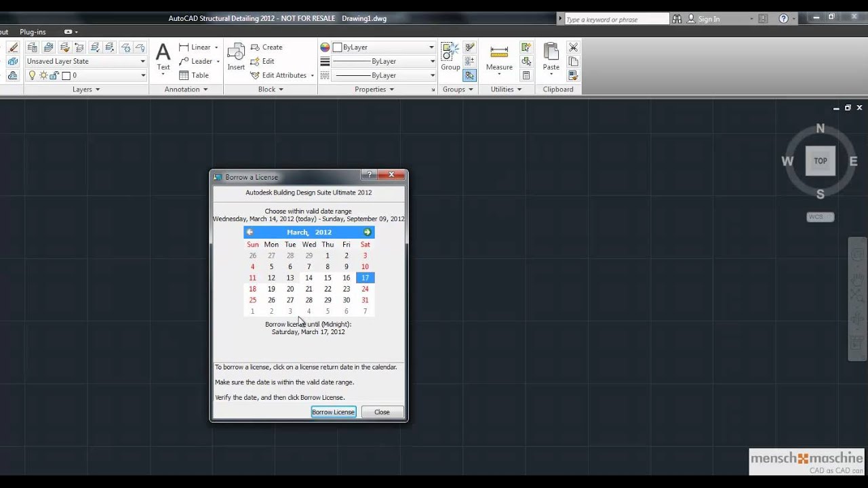This screenshot has width=868, height=488.
Task: Click the Linetype icon in Properties panel
Action: [x=325, y=75]
